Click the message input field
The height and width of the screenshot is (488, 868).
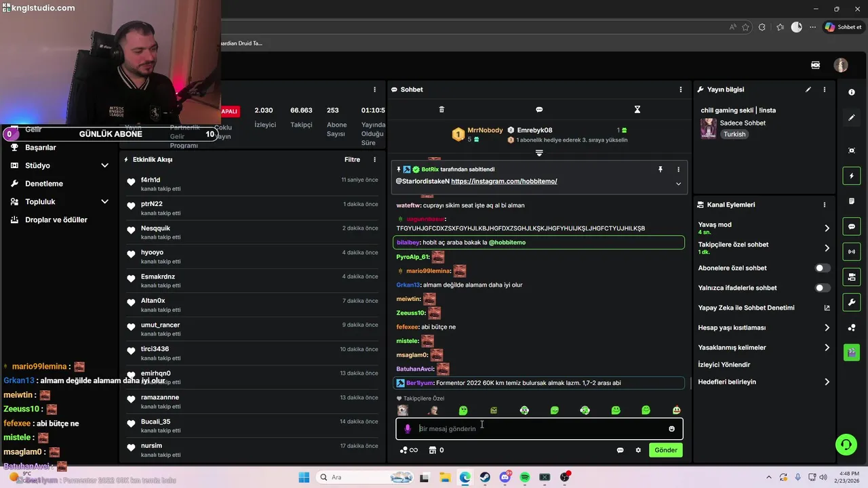click(539, 428)
